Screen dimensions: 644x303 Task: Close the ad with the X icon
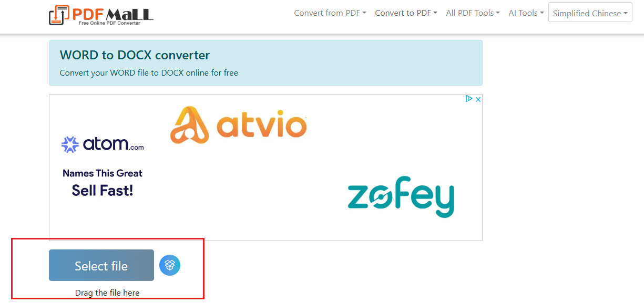tap(478, 99)
